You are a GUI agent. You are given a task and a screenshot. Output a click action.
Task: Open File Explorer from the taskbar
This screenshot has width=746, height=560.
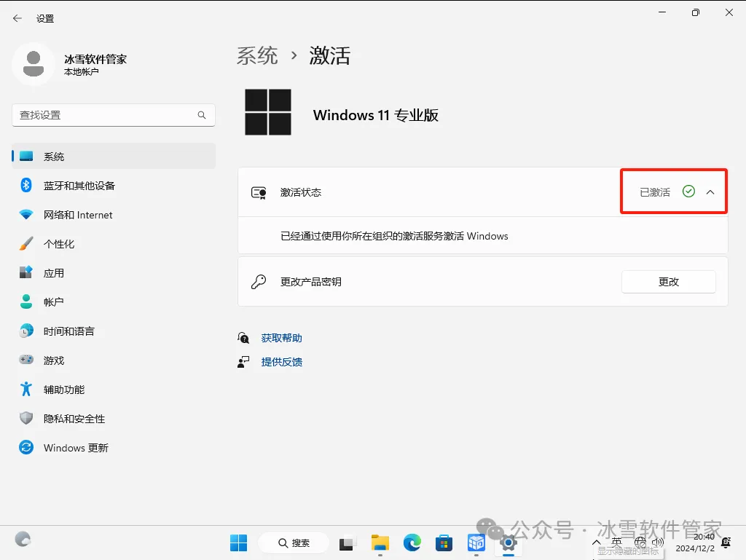pyautogui.click(x=380, y=543)
